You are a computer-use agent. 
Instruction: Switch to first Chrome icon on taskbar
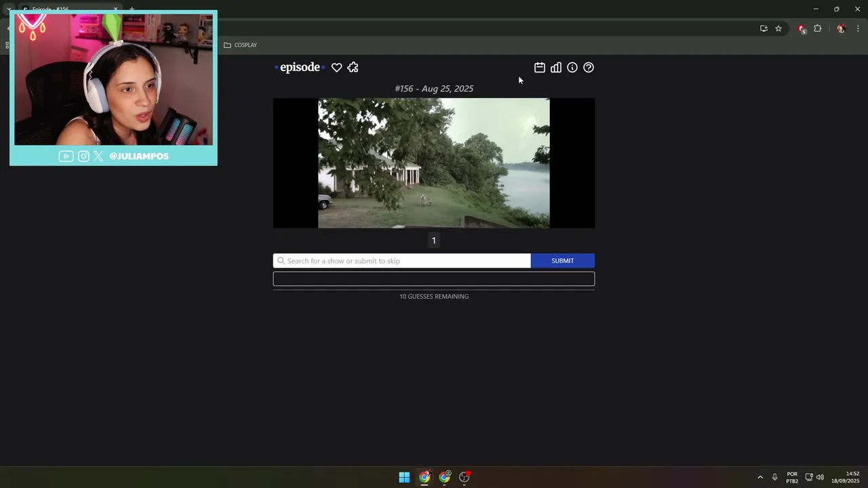425,477
